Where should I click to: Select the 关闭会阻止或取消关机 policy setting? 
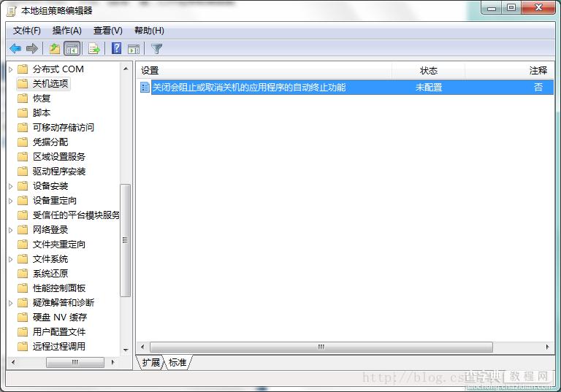249,88
